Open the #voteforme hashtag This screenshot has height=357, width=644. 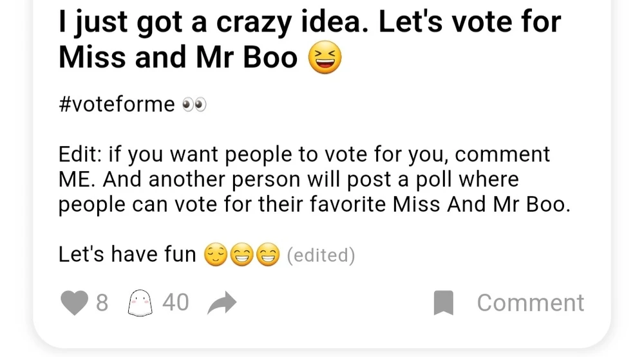pos(117,104)
